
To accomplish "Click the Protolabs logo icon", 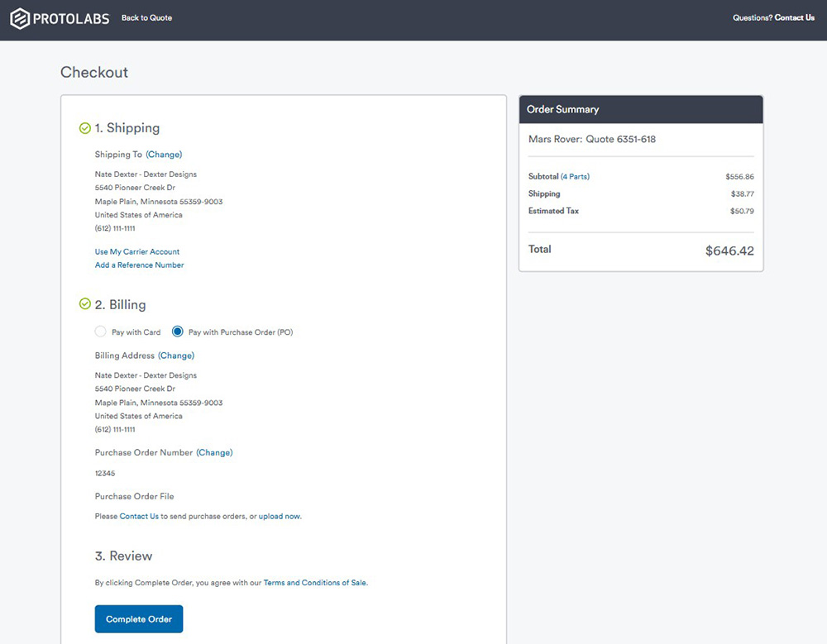I will pos(20,18).
